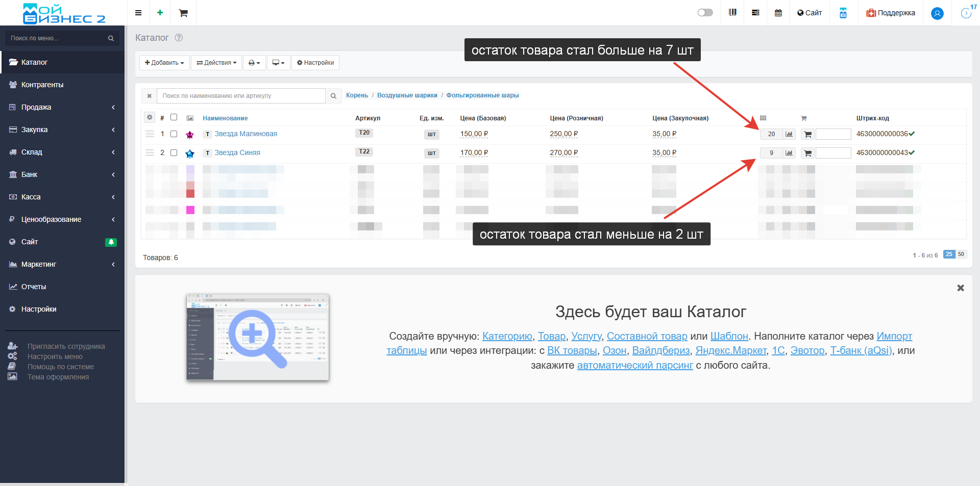Open the shopping cart icon in header

[183, 13]
